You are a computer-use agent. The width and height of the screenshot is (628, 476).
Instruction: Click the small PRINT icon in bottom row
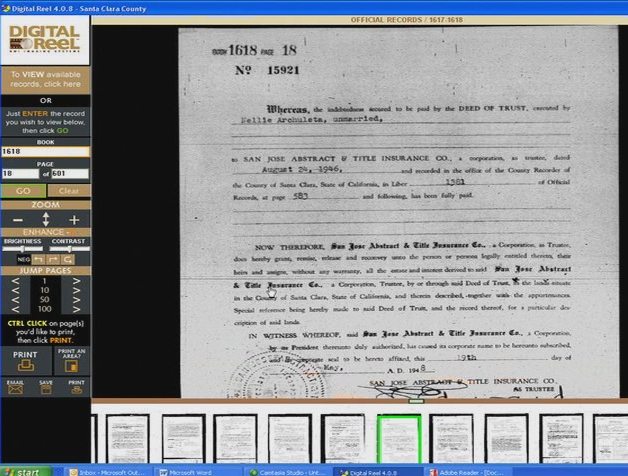(76, 387)
